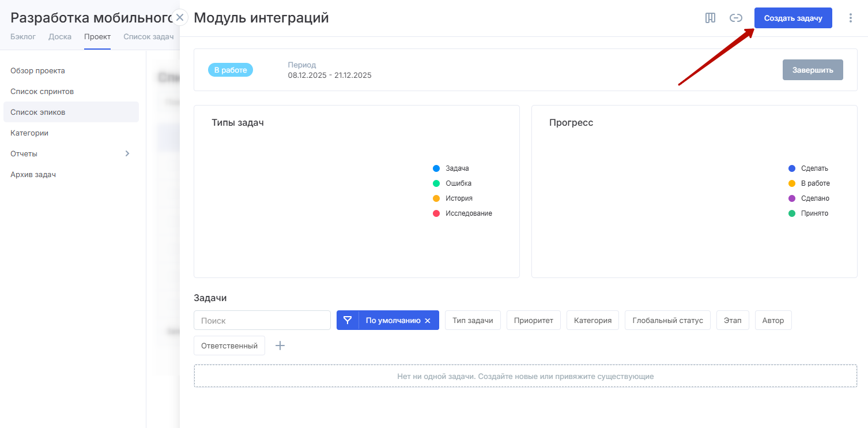
Task: Click the Завершить button
Action: [812, 70]
